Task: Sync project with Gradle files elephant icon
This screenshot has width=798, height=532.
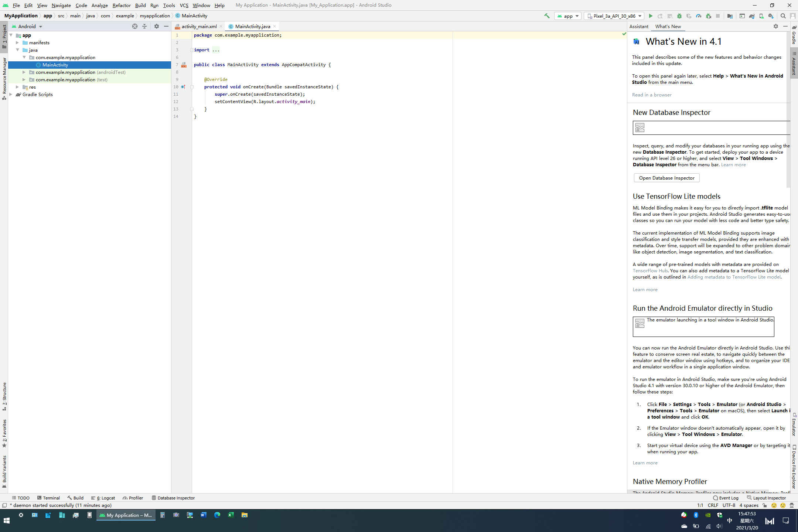Action: point(752,16)
